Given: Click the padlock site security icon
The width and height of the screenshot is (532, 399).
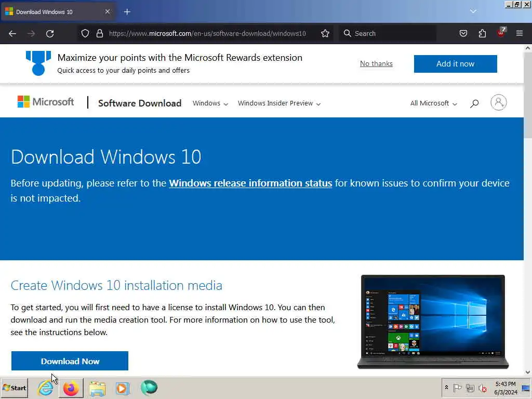Looking at the screenshot, I should click(99, 33).
